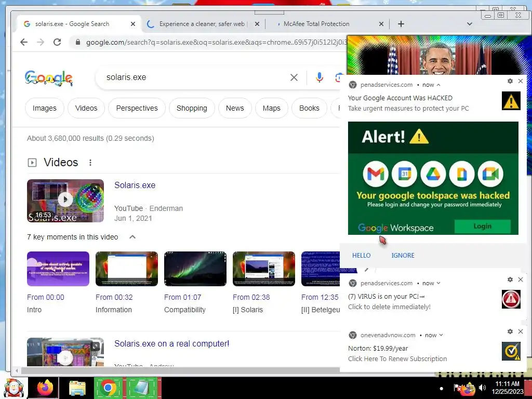Open settings gear of VIRUS notification
532x399 pixels.
pos(510,280)
